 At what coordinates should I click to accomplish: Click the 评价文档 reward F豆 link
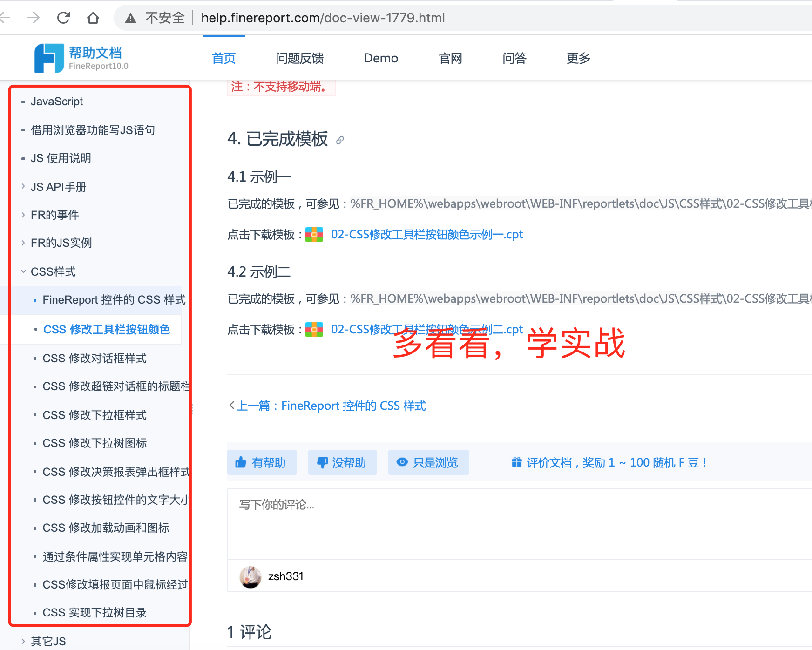(616, 462)
